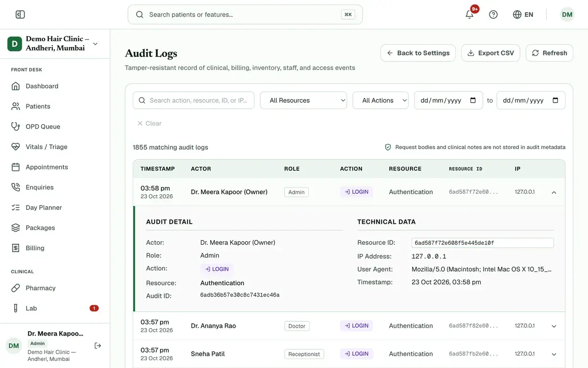Open the All Actions dropdown
588x368 pixels.
coord(380,100)
